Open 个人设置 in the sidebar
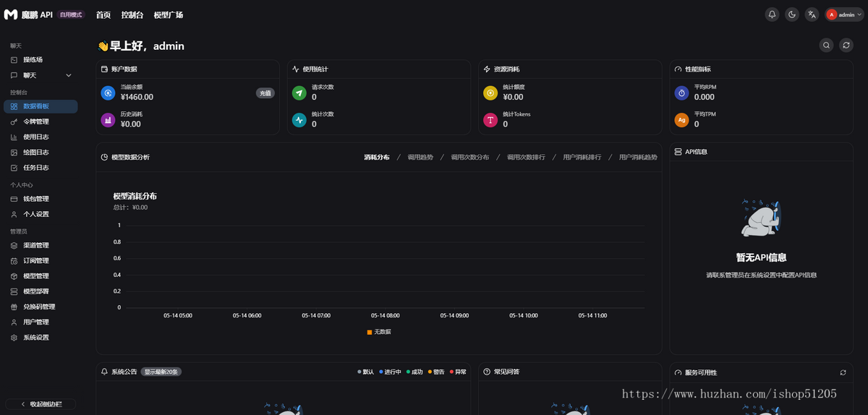Viewport: 868px width, 415px height. (41, 214)
